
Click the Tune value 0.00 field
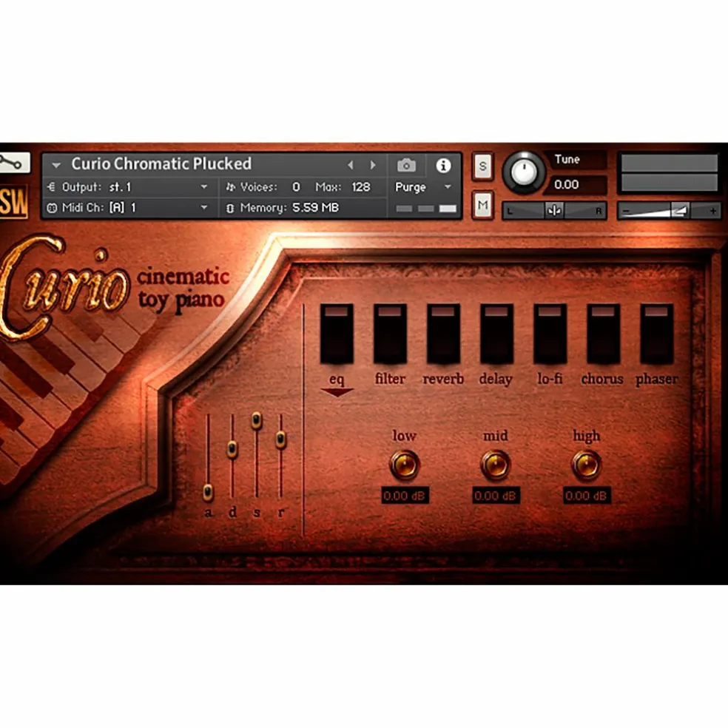[x=578, y=184]
